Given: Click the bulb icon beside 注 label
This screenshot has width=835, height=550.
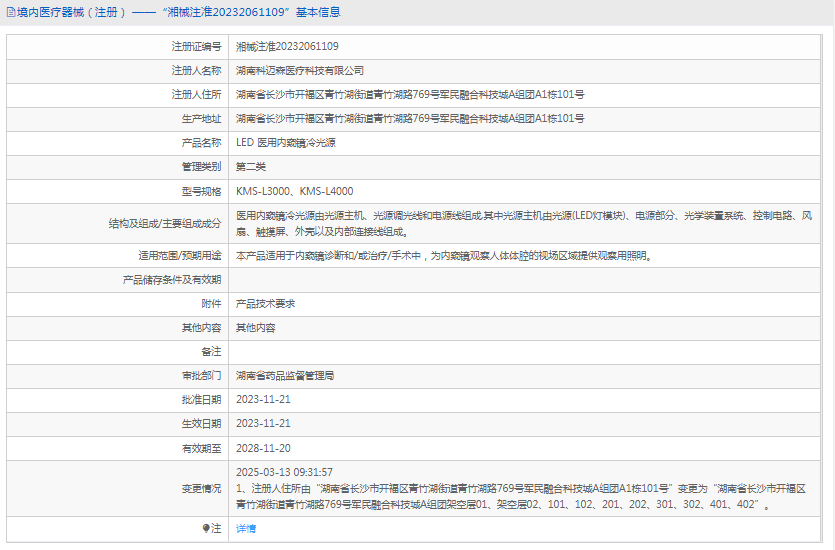Looking at the screenshot, I should click(x=207, y=528).
